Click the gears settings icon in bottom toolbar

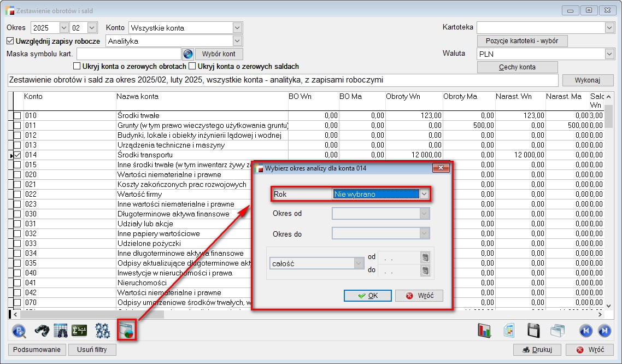tap(102, 331)
